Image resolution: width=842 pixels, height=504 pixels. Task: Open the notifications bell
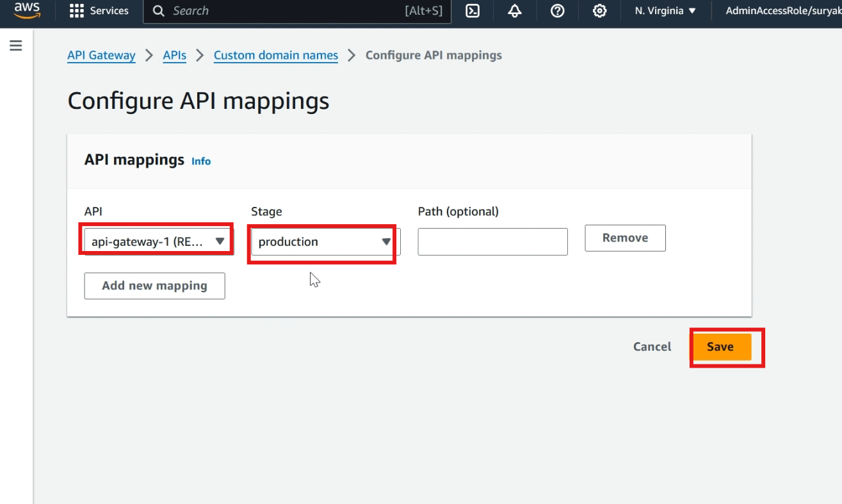click(x=515, y=11)
